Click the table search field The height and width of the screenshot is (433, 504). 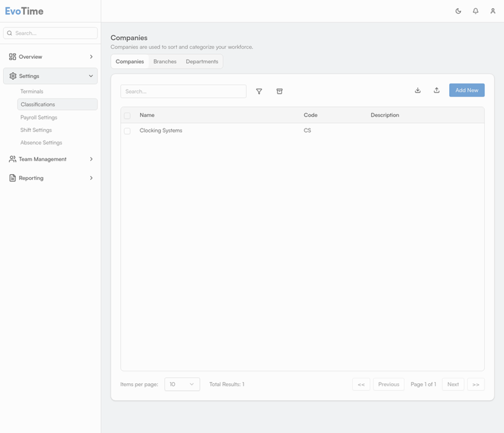tap(183, 91)
